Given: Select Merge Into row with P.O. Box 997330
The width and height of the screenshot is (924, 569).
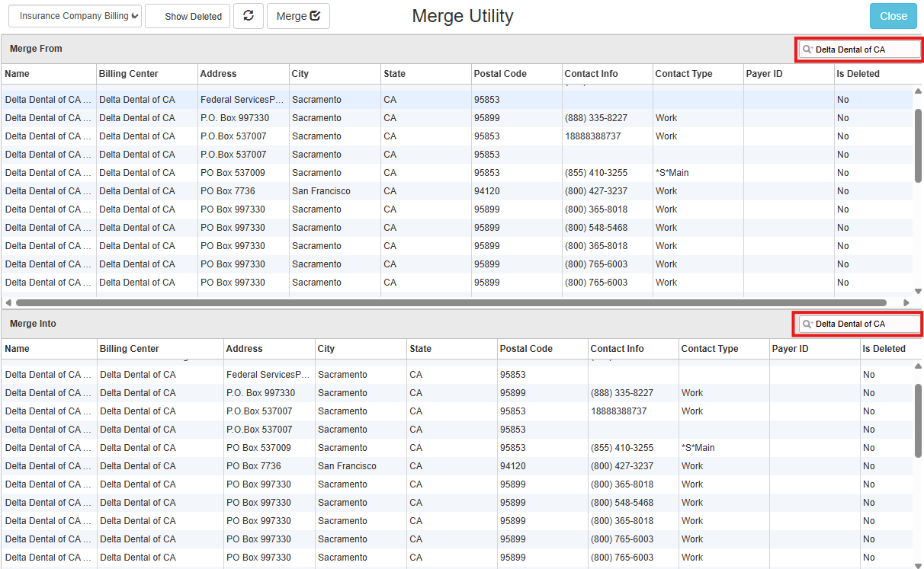Looking at the screenshot, I should 457,393.
